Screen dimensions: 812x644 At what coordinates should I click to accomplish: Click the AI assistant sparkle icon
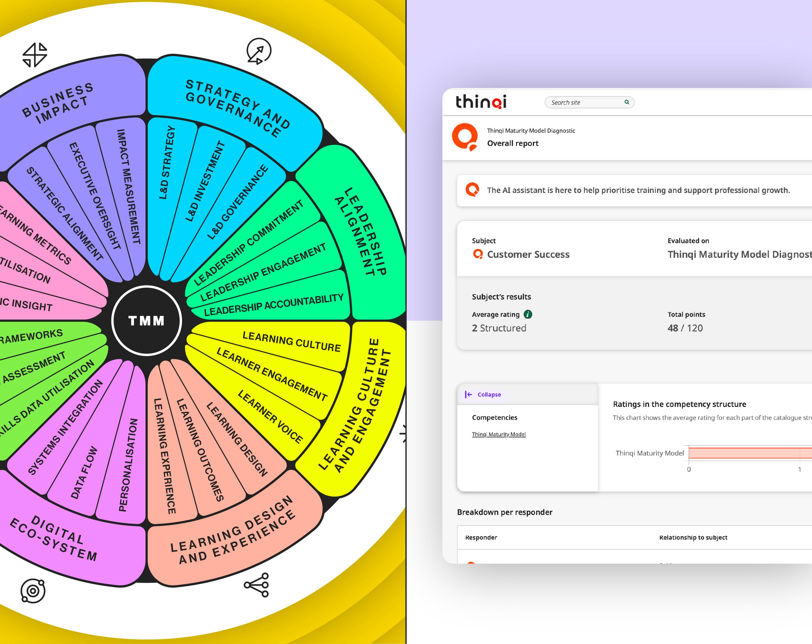point(472,190)
